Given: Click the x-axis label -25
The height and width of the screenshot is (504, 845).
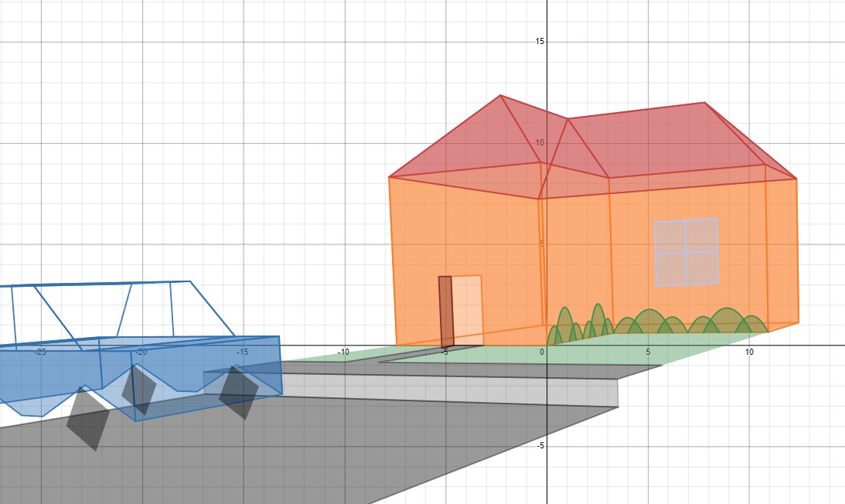Looking at the screenshot, I should tap(40, 352).
